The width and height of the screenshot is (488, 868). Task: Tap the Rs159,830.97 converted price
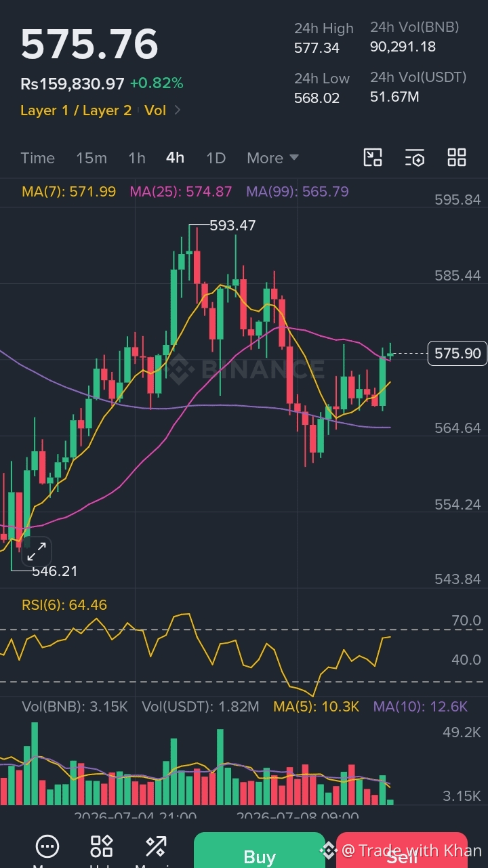pyautogui.click(x=73, y=84)
